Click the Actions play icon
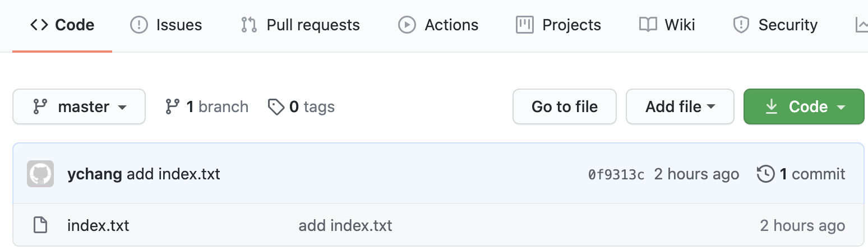This screenshot has height=250, width=868. click(407, 25)
